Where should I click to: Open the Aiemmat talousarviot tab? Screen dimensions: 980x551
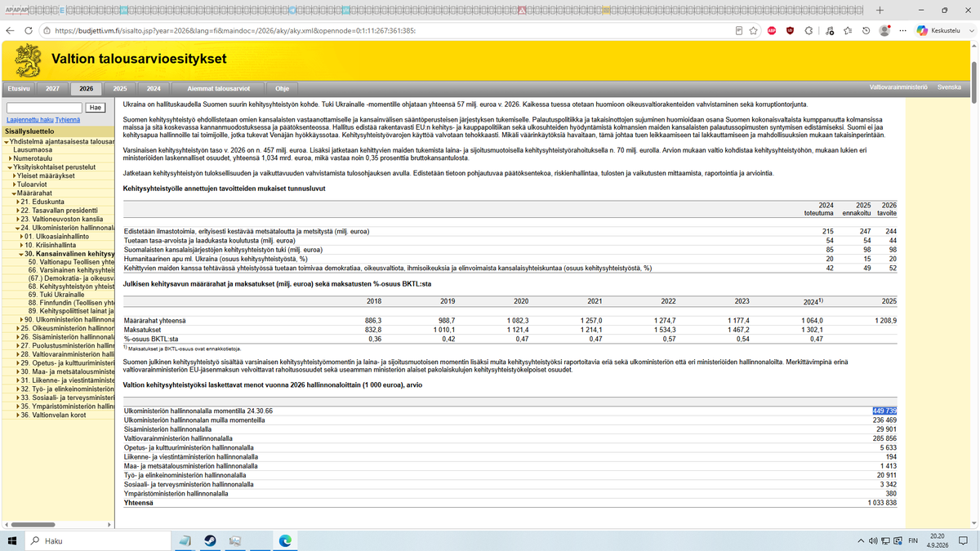coord(218,88)
